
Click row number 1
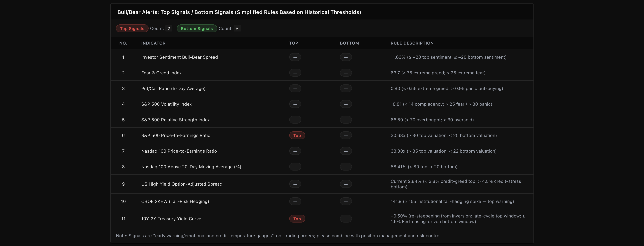(x=123, y=57)
